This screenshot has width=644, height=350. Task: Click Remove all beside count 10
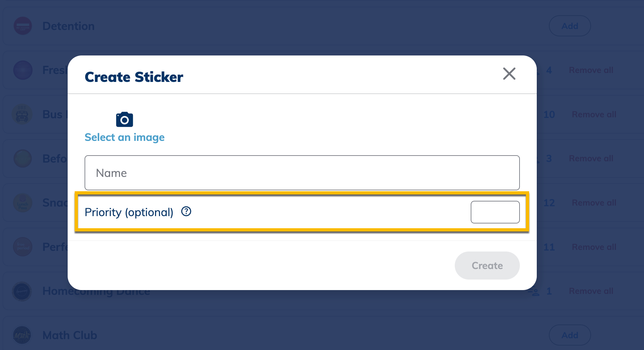[594, 114]
